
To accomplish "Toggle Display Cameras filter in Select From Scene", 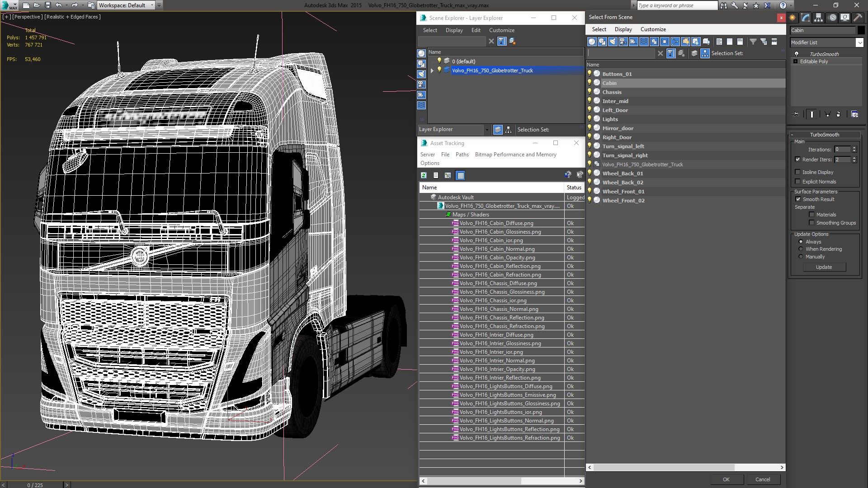I will pos(623,42).
